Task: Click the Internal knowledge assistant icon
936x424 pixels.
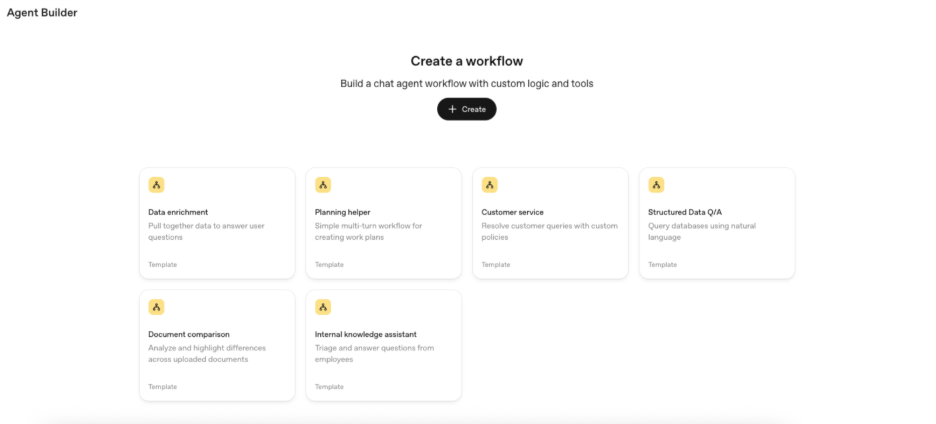Action: (323, 307)
